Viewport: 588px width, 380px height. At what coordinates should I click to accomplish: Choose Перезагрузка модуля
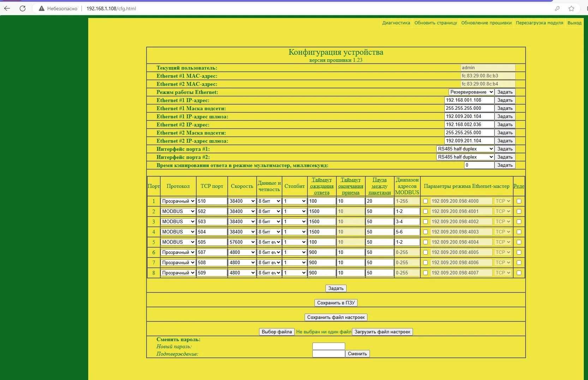pyautogui.click(x=539, y=23)
